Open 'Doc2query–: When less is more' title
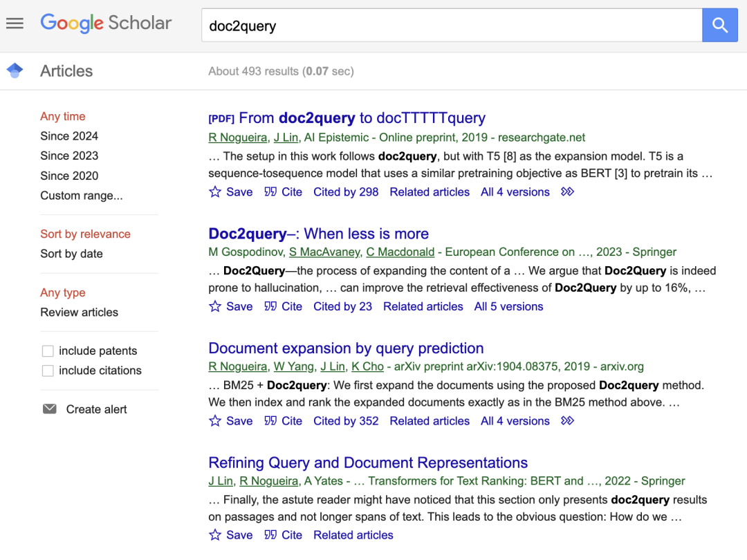Screen dimensions: 747x560 318,234
